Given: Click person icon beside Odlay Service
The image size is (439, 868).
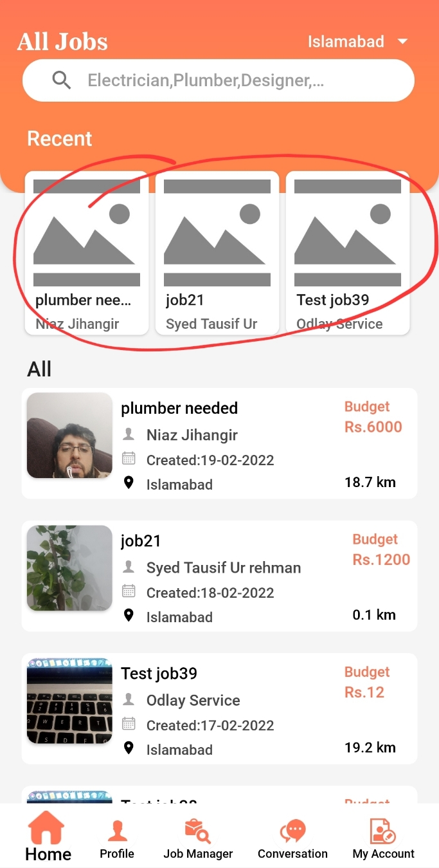Looking at the screenshot, I should click(129, 699).
